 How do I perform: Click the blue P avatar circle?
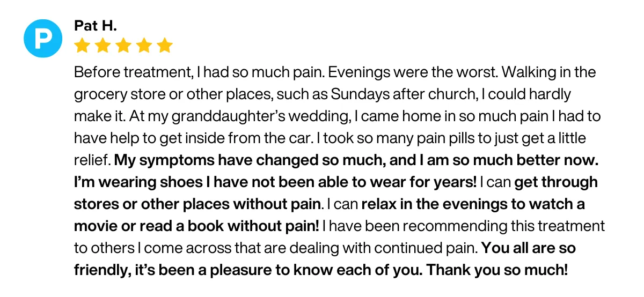pyautogui.click(x=43, y=38)
